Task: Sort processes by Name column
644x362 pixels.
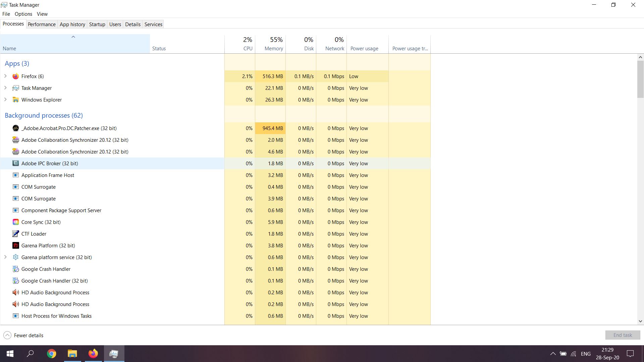Action: coord(75,44)
